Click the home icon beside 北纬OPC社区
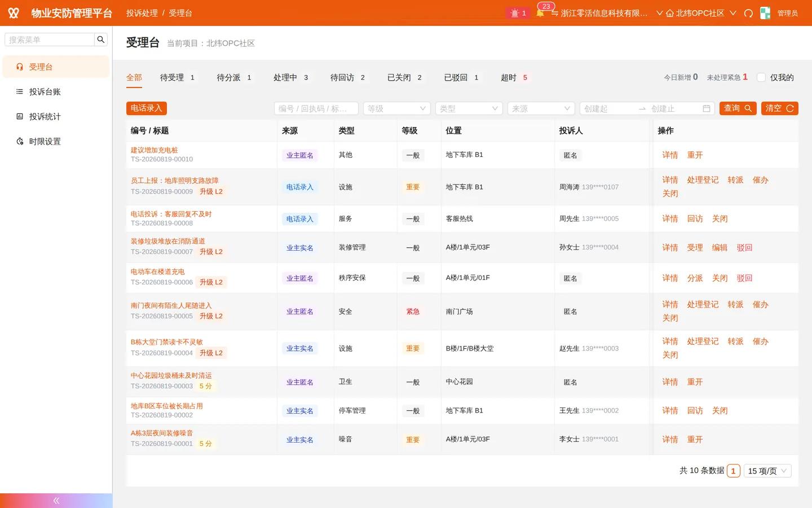 pyautogui.click(x=670, y=13)
